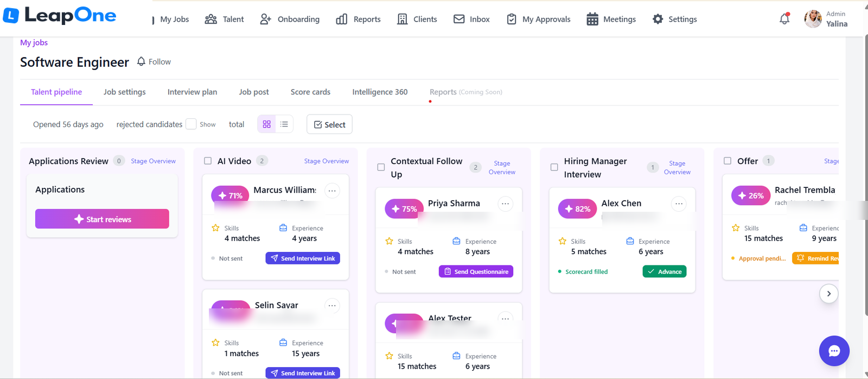Open Stage Overview for Contextual Follow Up
This screenshot has height=379, width=868.
point(502,168)
